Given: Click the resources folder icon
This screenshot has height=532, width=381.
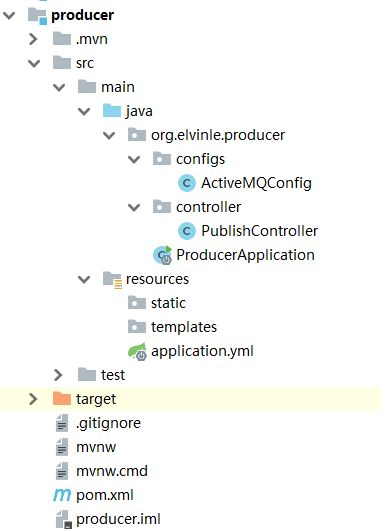Looking at the screenshot, I should (x=112, y=280).
